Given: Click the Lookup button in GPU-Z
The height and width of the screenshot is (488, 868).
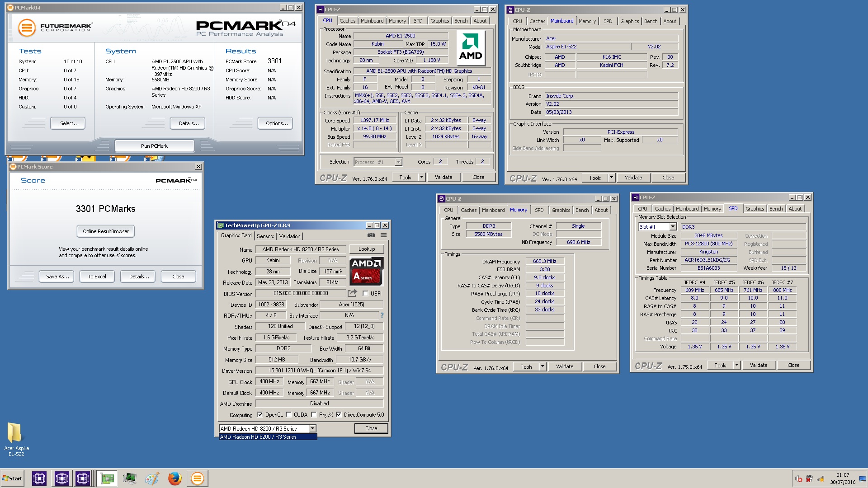Looking at the screenshot, I should 367,249.
